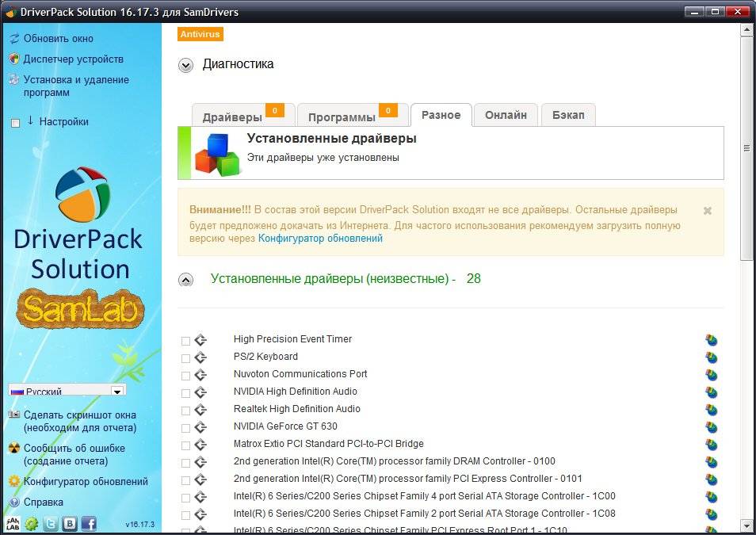The image size is (756, 535).
Task: Click Обновить окно in sidebar
Action: (x=59, y=38)
